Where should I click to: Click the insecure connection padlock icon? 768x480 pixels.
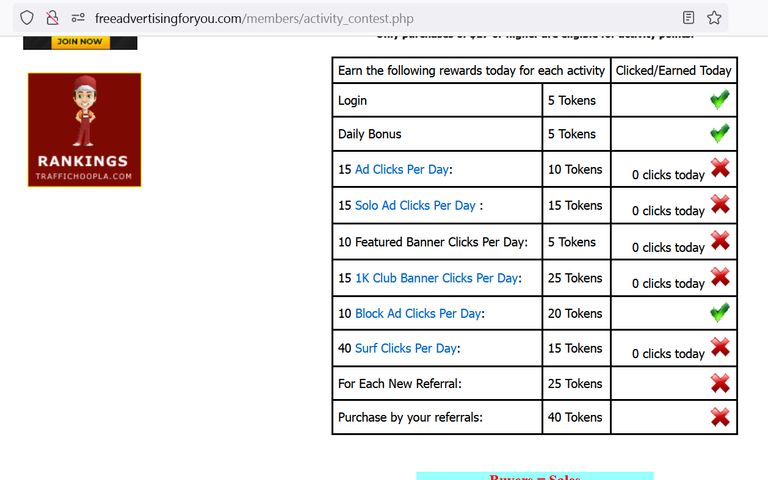[x=52, y=18]
